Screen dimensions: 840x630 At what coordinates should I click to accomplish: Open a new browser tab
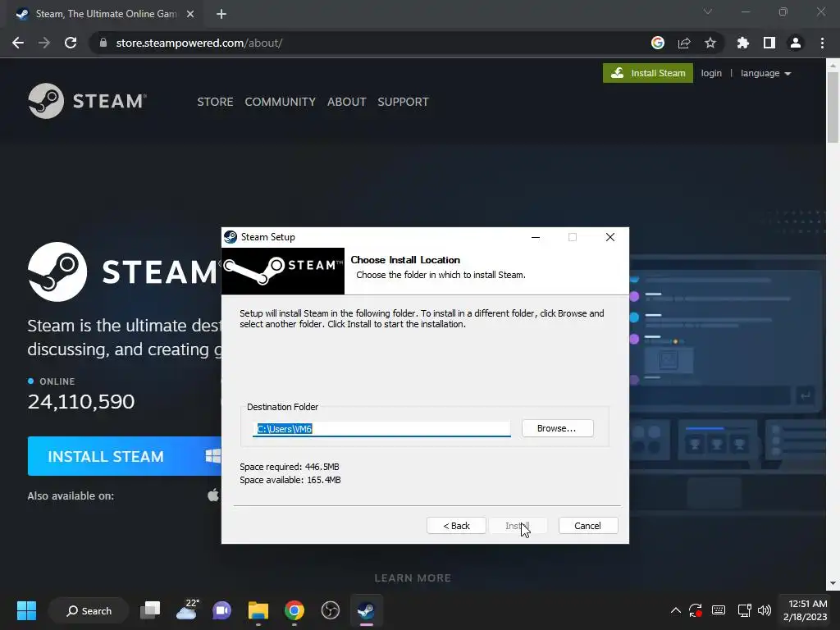tap(221, 15)
